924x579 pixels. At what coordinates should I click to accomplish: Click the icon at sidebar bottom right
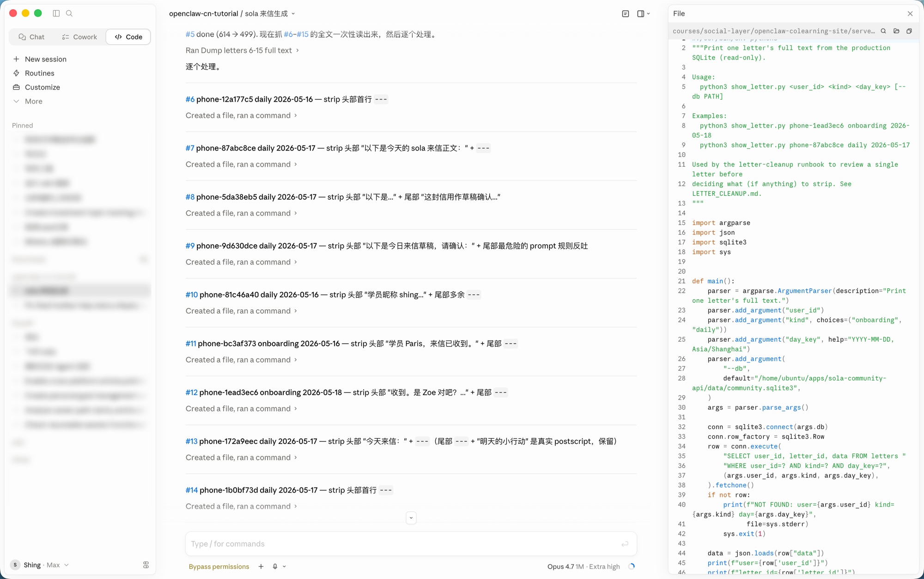click(x=146, y=565)
